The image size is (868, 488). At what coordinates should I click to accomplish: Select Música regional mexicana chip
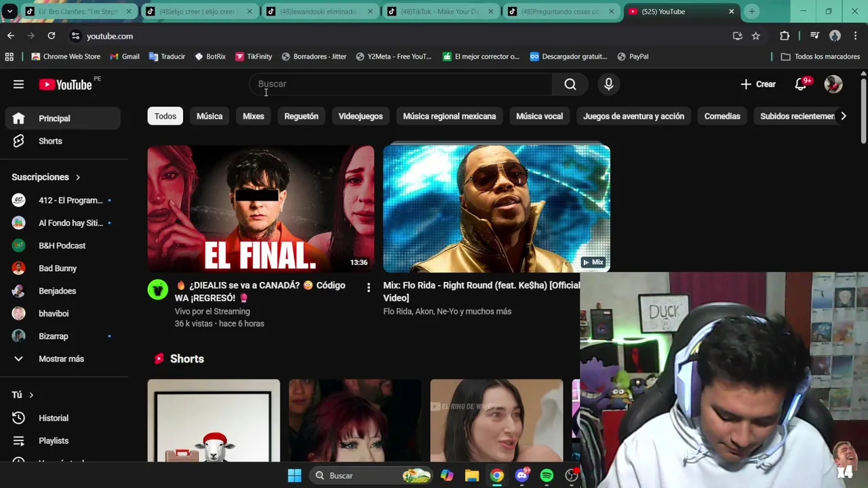[450, 116]
